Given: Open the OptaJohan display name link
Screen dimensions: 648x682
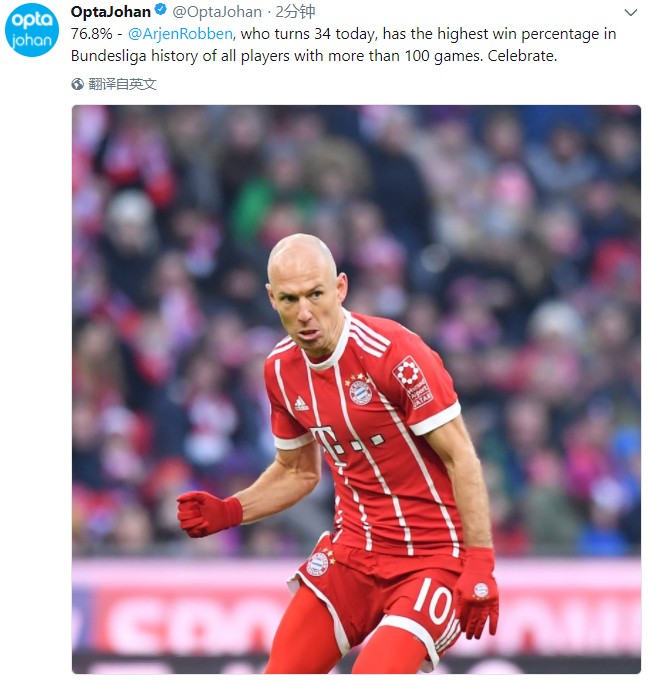Looking at the screenshot, I should tap(110, 12).
